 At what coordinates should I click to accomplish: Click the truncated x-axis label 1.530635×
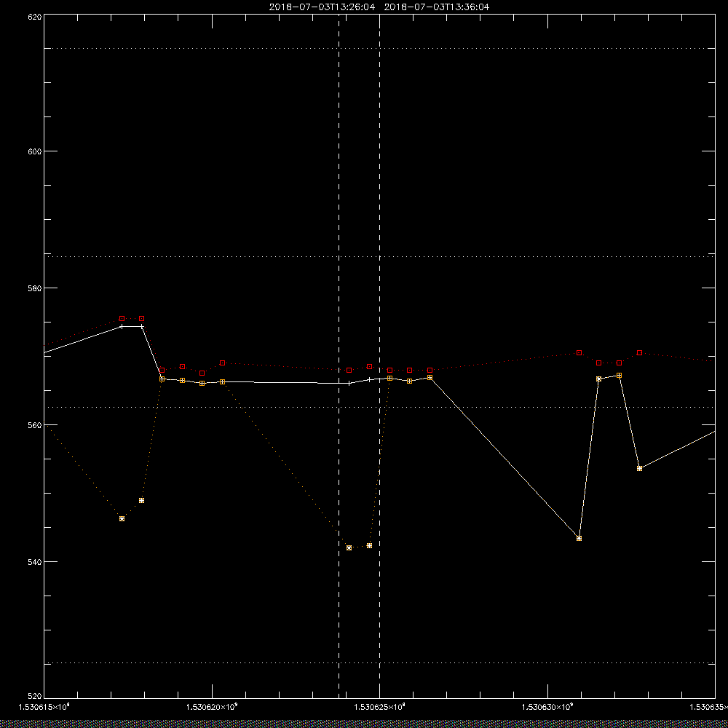point(708,707)
